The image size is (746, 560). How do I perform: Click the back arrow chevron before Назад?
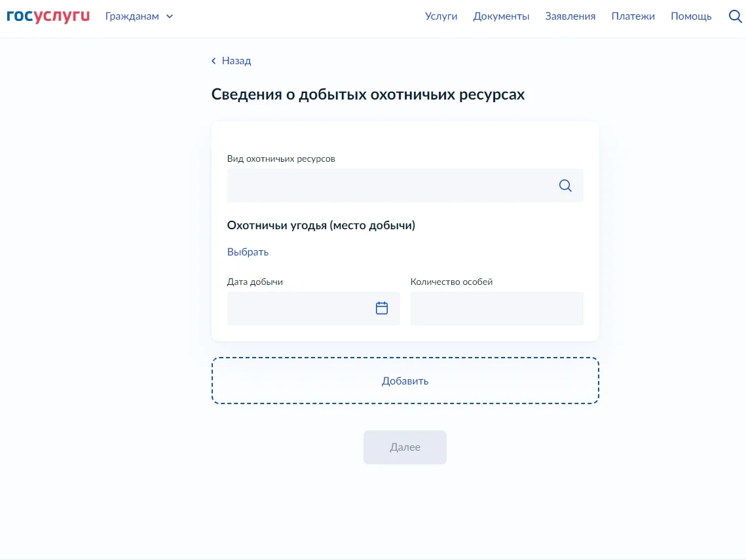[x=214, y=61]
